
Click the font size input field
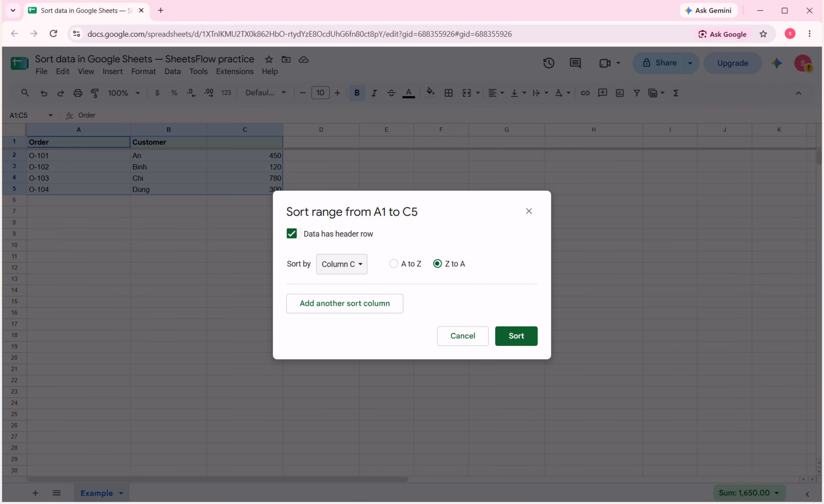[320, 93]
